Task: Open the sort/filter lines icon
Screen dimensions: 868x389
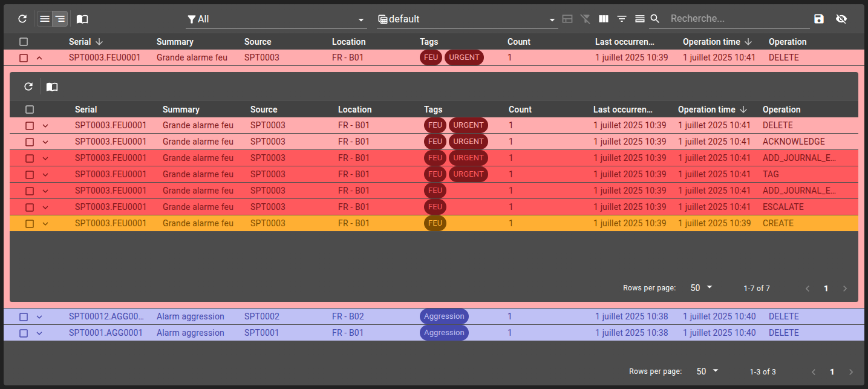Action: pos(622,19)
